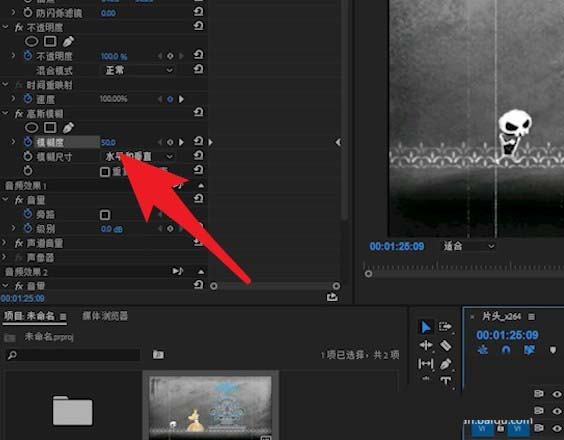Screen dimensions: 564x440
Task: Create rectangle mask under 高斯模糊 effect
Action: [x=50, y=127]
